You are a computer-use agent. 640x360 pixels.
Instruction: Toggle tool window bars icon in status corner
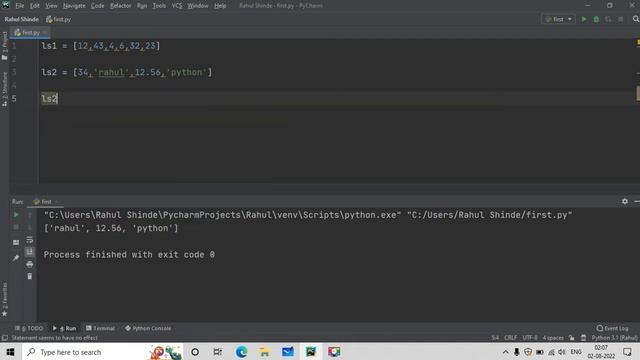tap(4, 338)
